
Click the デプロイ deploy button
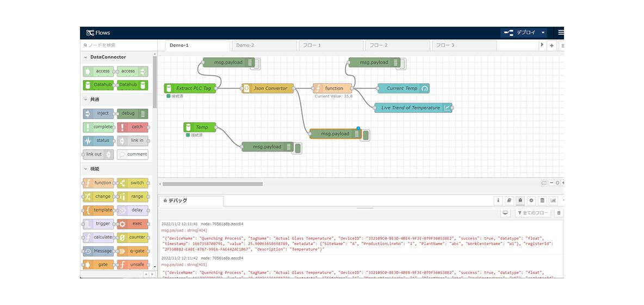tap(520, 33)
